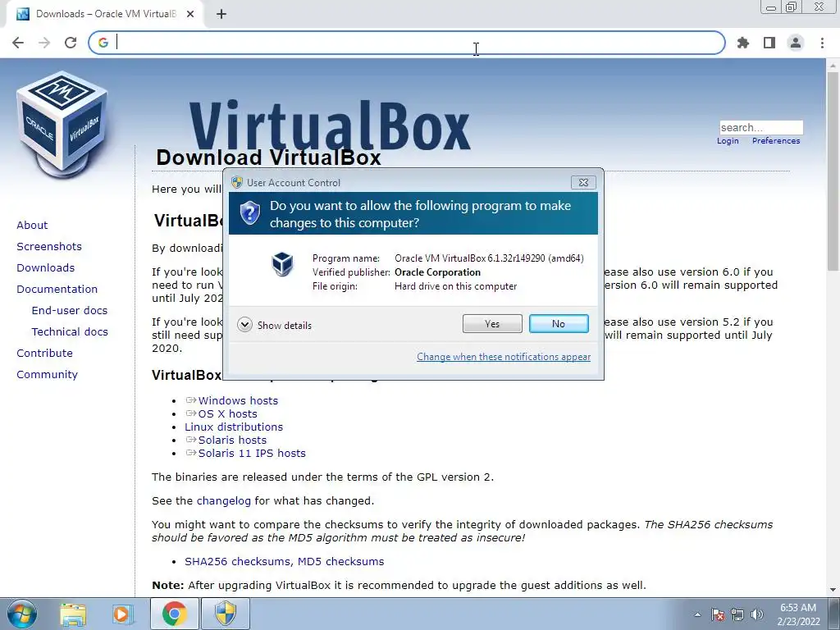This screenshot has width=840, height=630.
Task: Expand Show details in UAC dialog
Action: 274,325
